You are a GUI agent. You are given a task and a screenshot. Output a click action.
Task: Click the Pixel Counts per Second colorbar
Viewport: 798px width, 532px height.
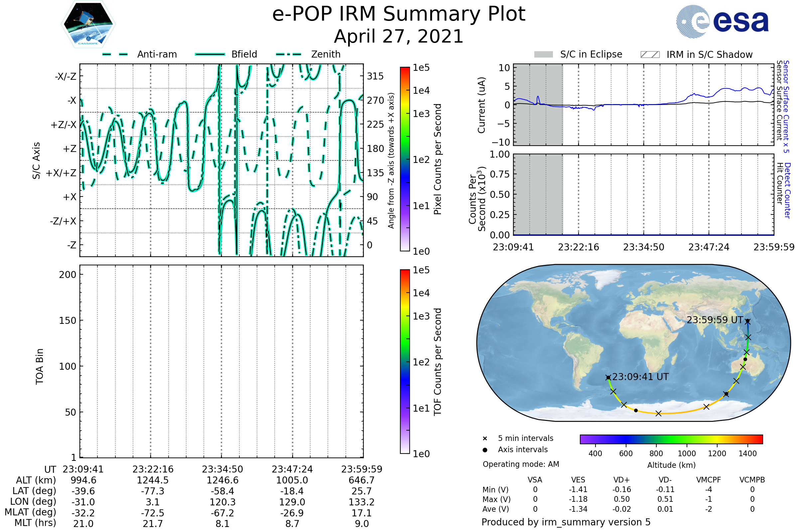(405, 159)
